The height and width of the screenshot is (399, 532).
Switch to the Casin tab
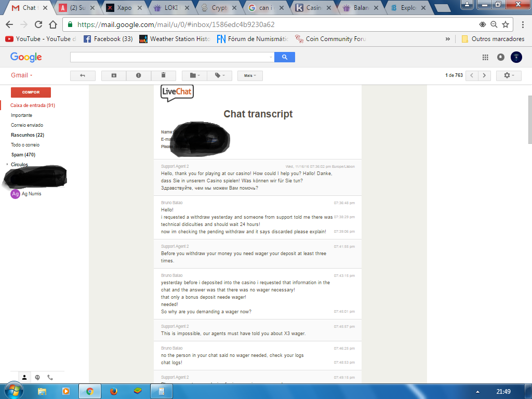pos(313,7)
